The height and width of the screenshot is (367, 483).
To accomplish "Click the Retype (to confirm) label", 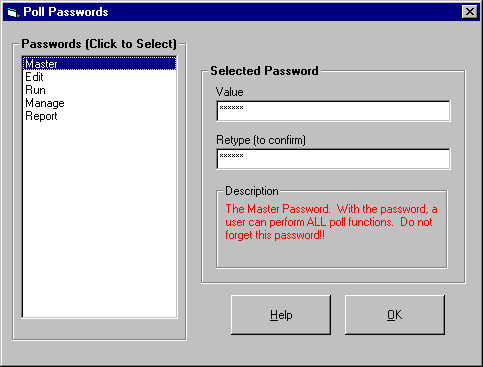I will (x=261, y=140).
